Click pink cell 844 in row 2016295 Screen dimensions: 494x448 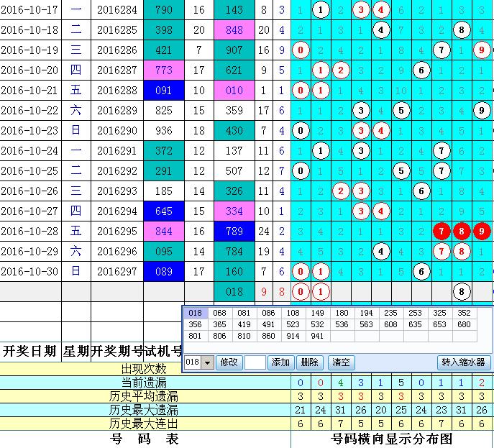pyautogui.click(x=164, y=232)
